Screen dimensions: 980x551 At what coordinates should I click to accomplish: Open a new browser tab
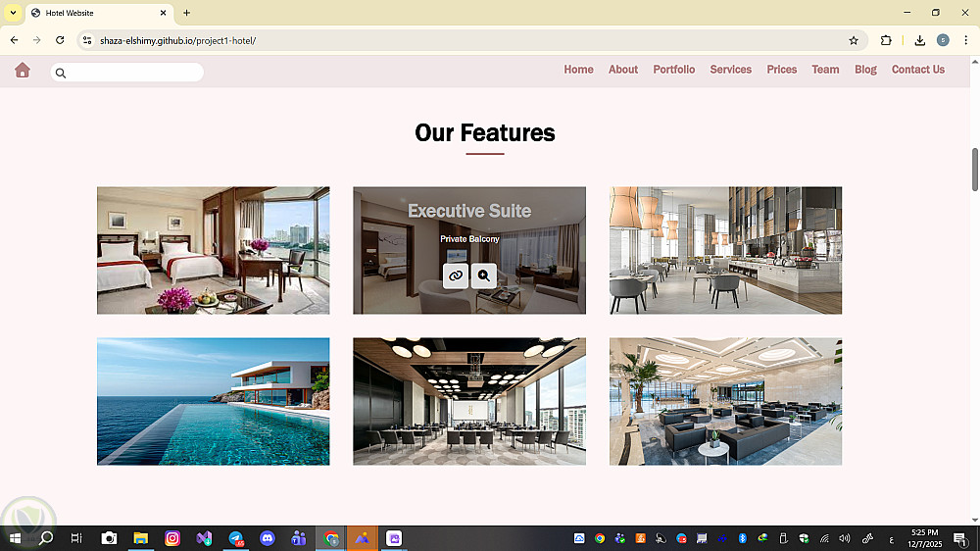coord(187,13)
